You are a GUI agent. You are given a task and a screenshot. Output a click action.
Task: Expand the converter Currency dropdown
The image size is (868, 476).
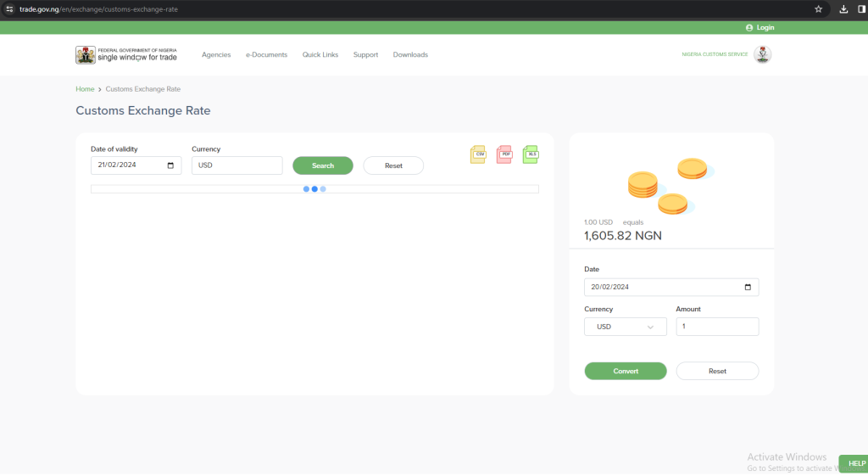(x=626, y=327)
